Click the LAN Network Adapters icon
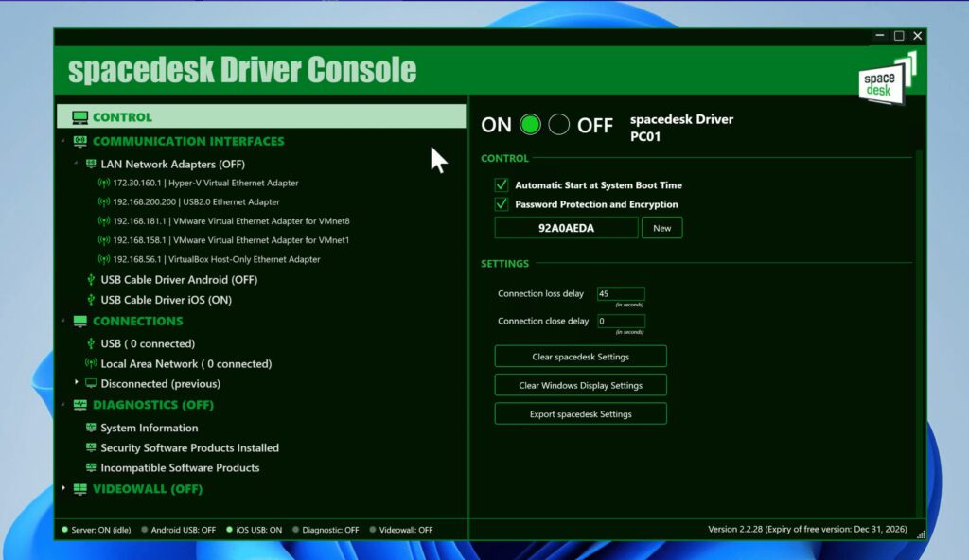 tap(91, 164)
